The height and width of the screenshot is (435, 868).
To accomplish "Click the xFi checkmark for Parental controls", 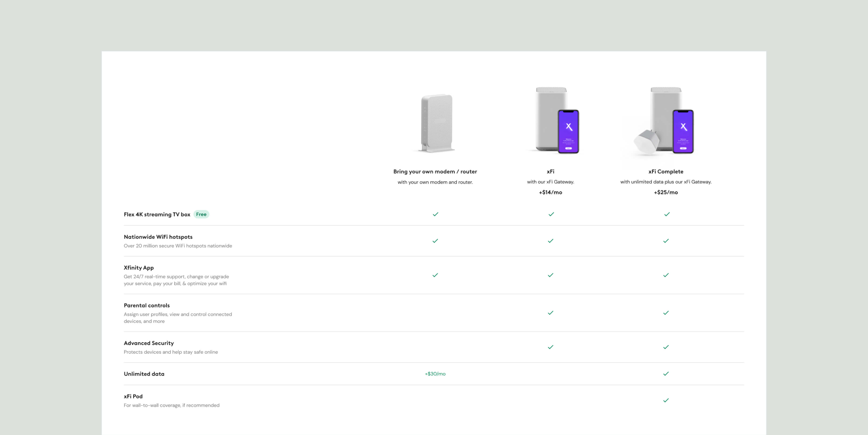I will pyautogui.click(x=550, y=313).
